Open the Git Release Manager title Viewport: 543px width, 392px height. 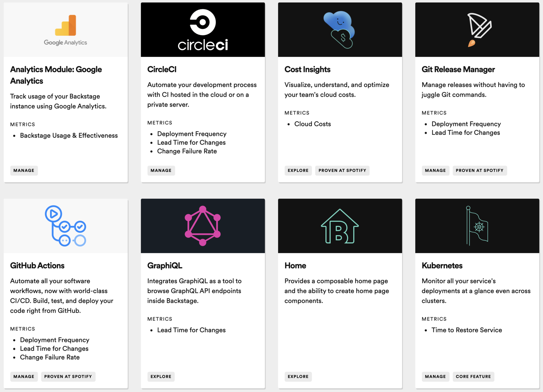tap(458, 69)
